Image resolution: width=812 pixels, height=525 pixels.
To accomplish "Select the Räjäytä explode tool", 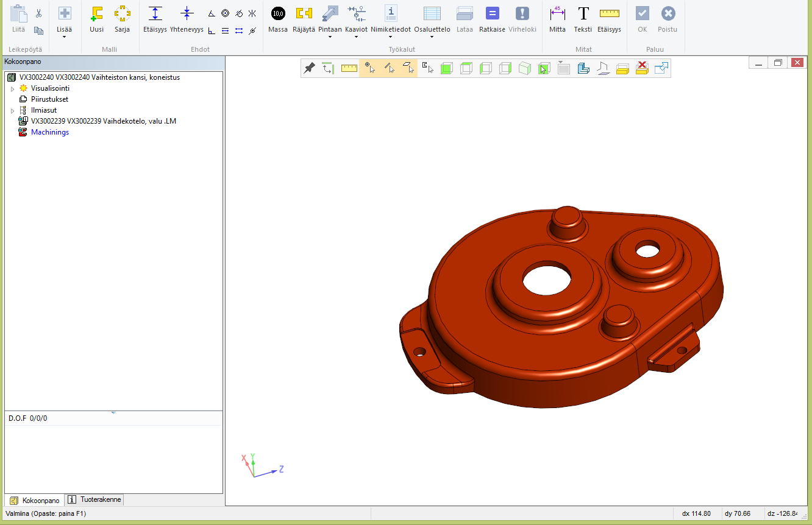I will pyautogui.click(x=303, y=14).
